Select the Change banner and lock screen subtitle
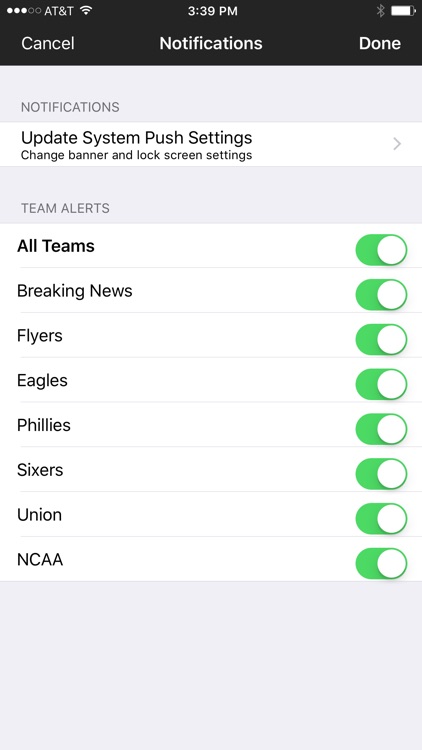 (136, 155)
